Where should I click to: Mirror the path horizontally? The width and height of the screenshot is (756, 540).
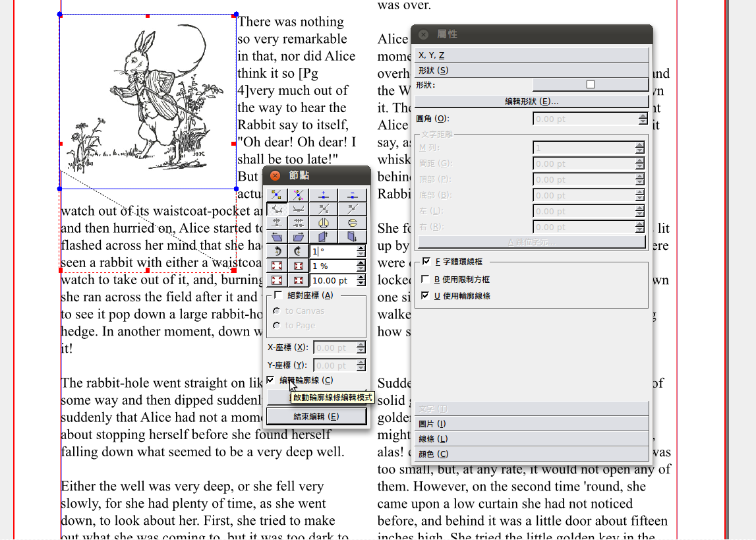click(324, 223)
